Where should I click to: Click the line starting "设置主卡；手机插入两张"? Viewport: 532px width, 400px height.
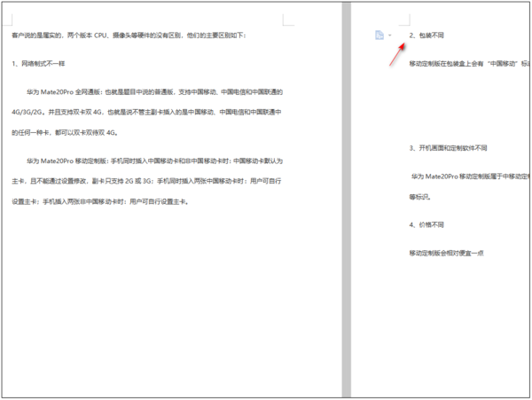[x=100, y=202]
